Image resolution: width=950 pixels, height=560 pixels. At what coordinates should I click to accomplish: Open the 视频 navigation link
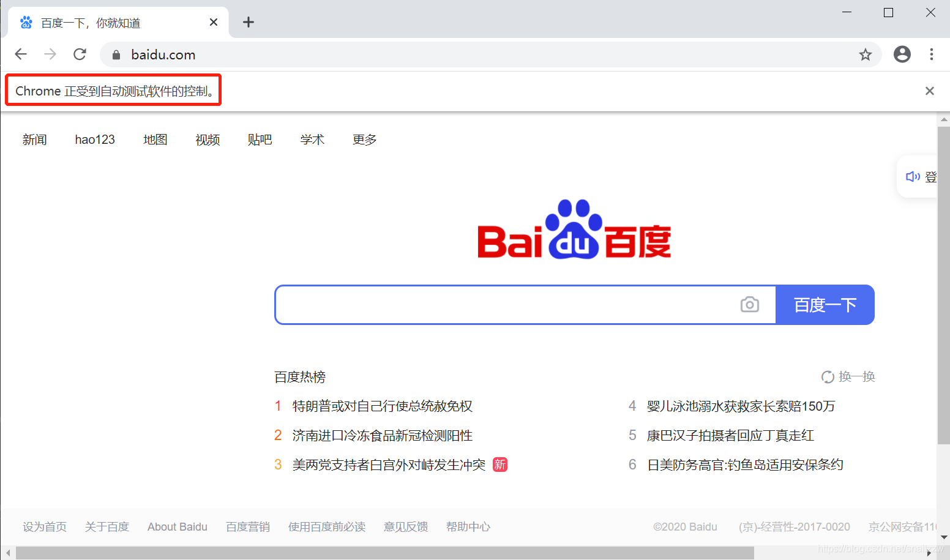[208, 140]
